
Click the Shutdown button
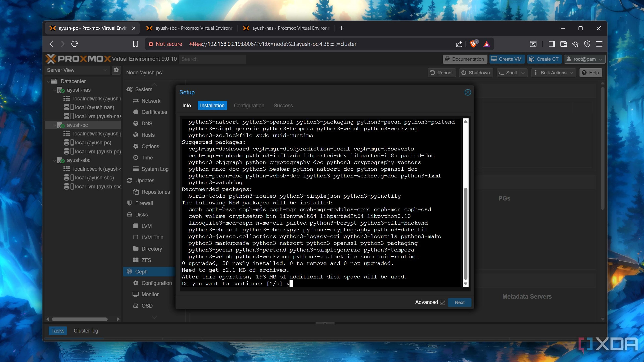click(x=476, y=73)
